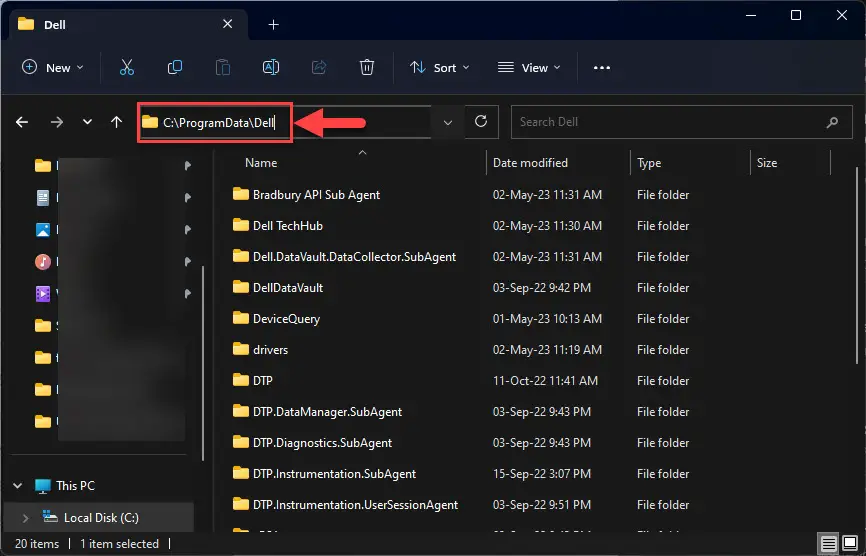Expand the Local Disk (C:) node

tap(25, 517)
